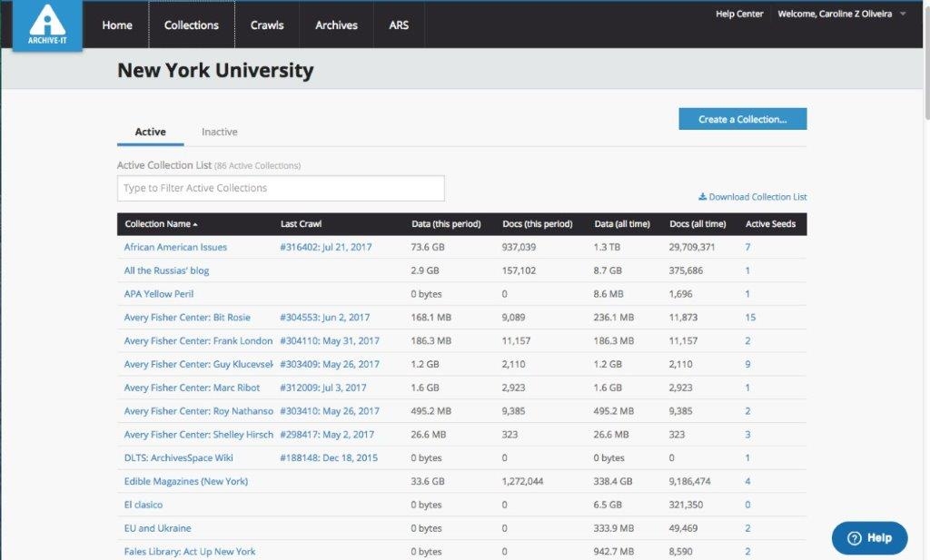
Task: Open the user account dropdown arrow
Action: coord(903,15)
